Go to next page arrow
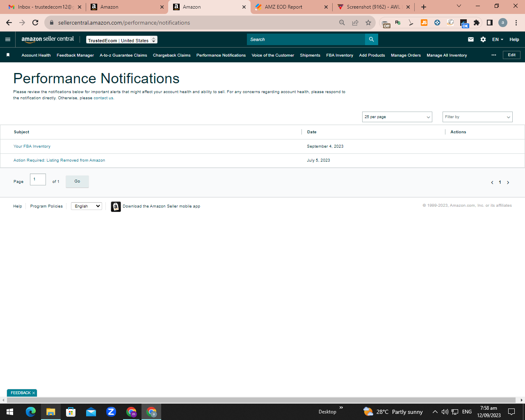The width and height of the screenshot is (525, 420). (x=508, y=183)
